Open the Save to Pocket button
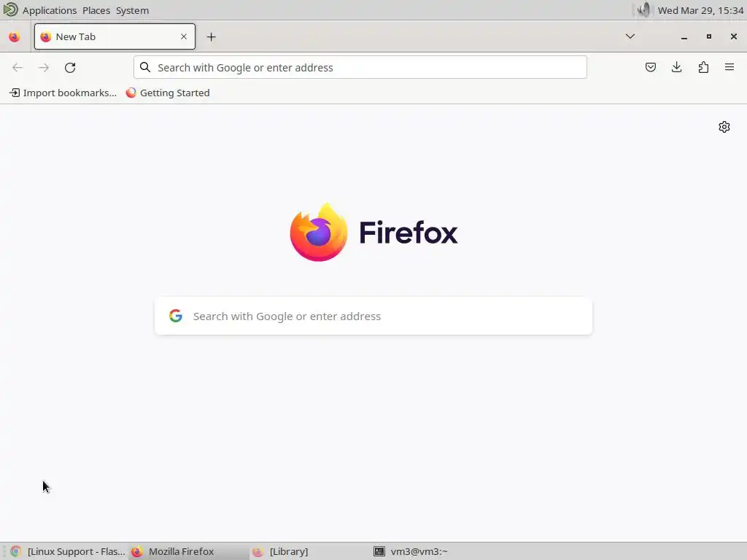The width and height of the screenshot is (747, 560). [x=650, y=67]
